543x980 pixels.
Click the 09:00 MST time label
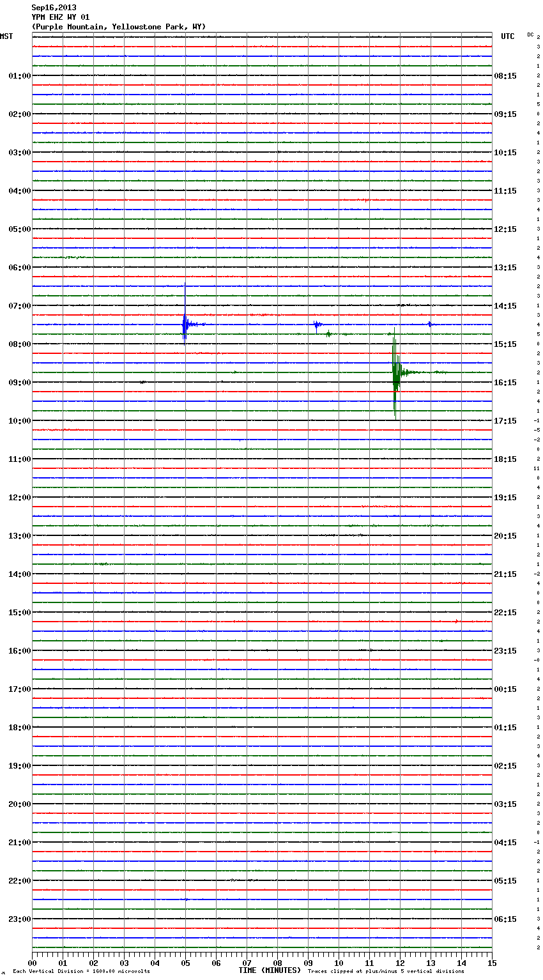(x=20, y=383)
